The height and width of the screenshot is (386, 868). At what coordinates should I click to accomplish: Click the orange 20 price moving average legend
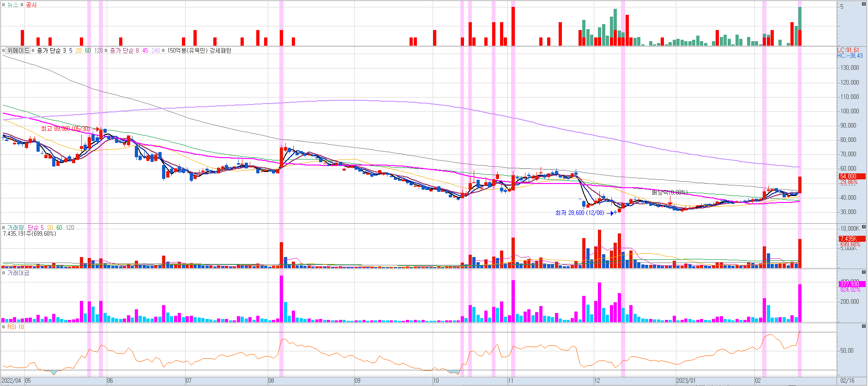78,50
